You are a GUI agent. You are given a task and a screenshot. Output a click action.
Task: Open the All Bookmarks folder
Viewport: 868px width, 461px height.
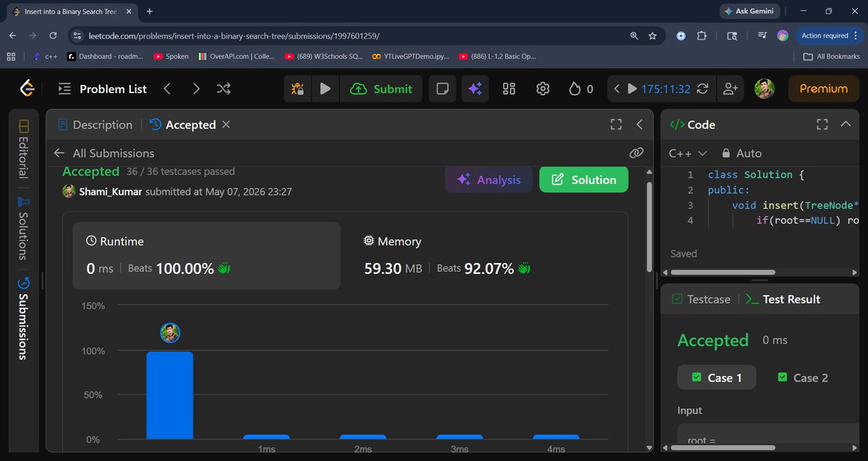click(831, 56)
